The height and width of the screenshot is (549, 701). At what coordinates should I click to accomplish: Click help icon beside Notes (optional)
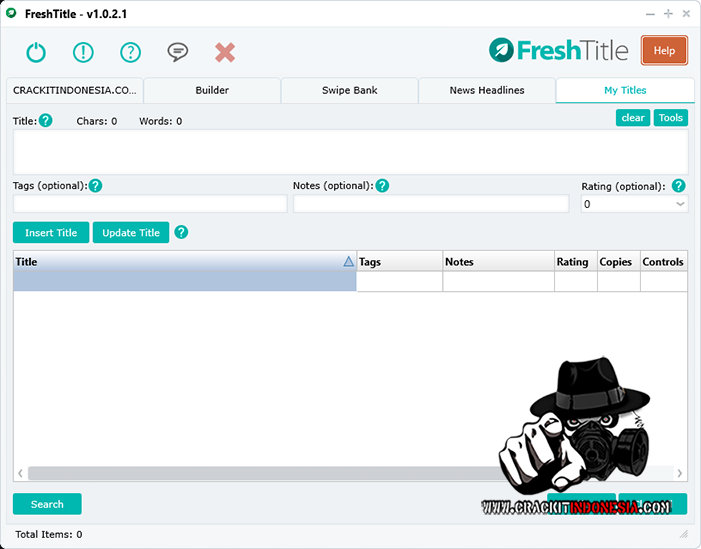coord(382,186)
